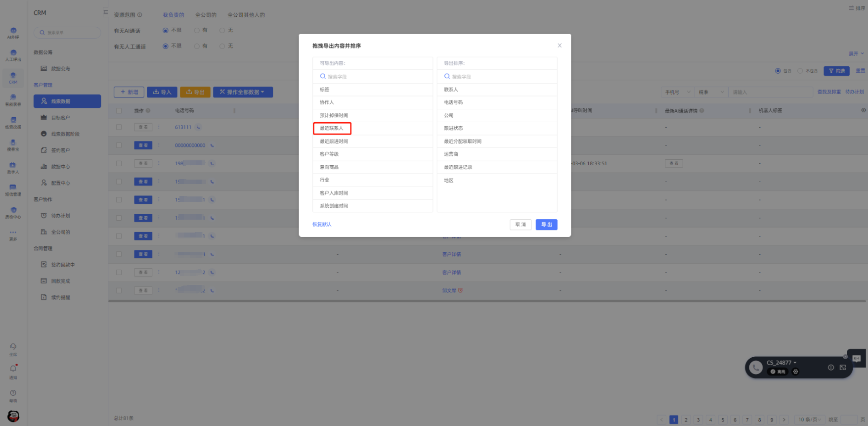Image resolution: width=868 pixels, height=426 pixels.
Task: Select 有 radio for 有无AI通话
Action: click(197, 31)
